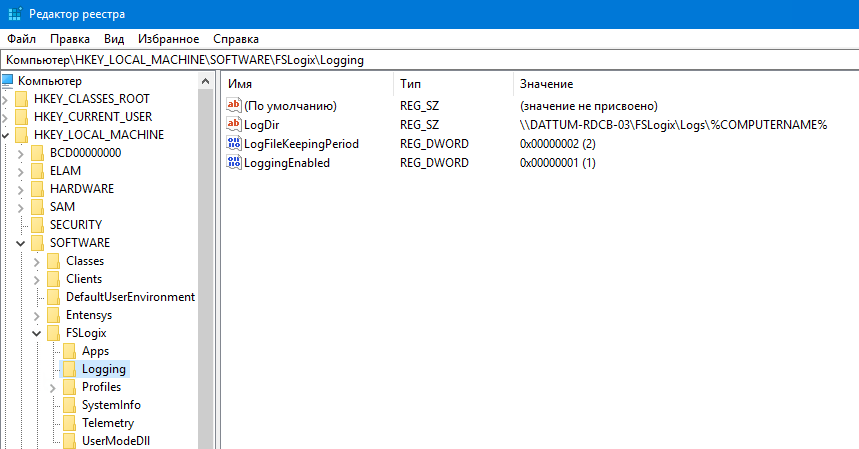Click the ELAM folder icon
This screenshot has height=449, width=859.
pyautogui.click(x=37, y=171)
